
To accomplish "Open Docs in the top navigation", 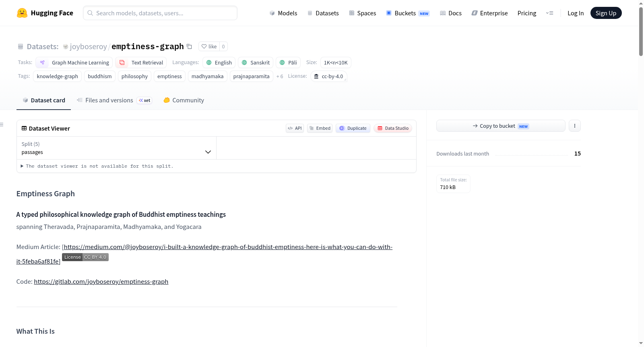I will click(x=451, y=13).
